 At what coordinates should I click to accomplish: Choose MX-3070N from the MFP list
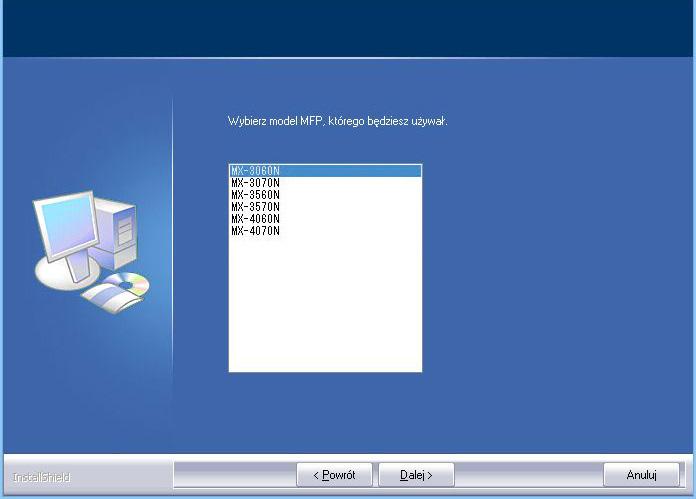pyautogui.click(x=325, y=182)
